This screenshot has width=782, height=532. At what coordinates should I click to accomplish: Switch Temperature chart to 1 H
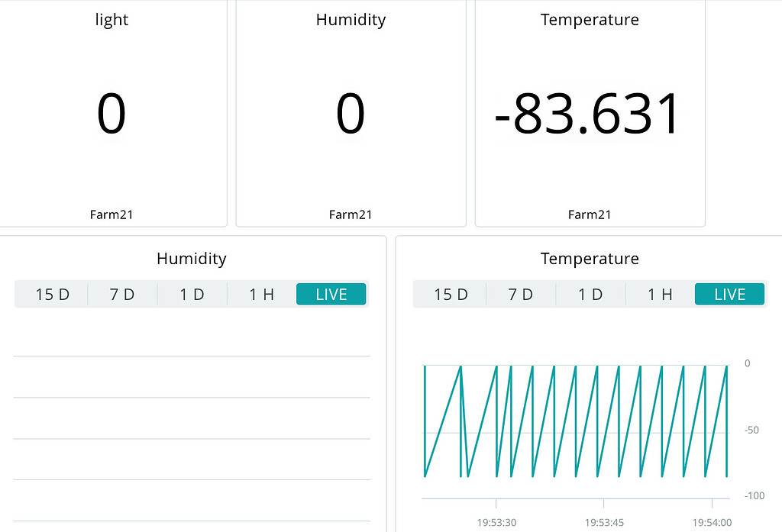pyautogui.click(x=660, y=295)
